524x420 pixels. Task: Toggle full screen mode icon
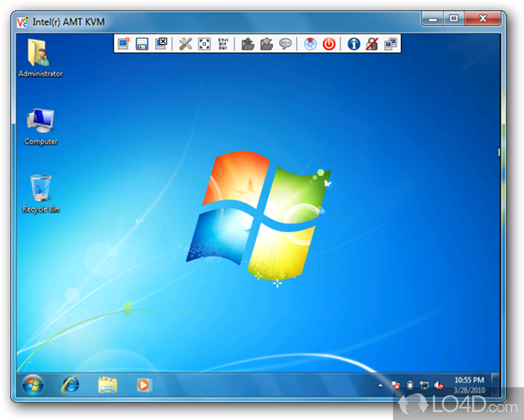coord(204,44)
